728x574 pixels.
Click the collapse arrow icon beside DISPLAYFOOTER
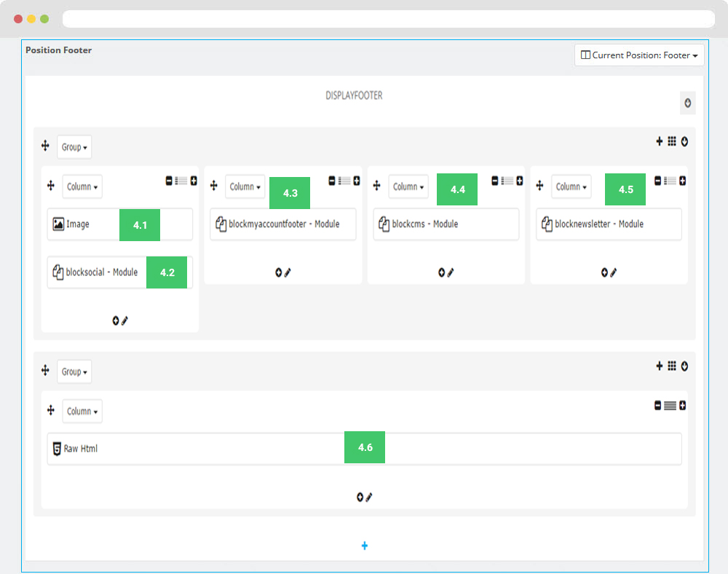coord(687,103)
